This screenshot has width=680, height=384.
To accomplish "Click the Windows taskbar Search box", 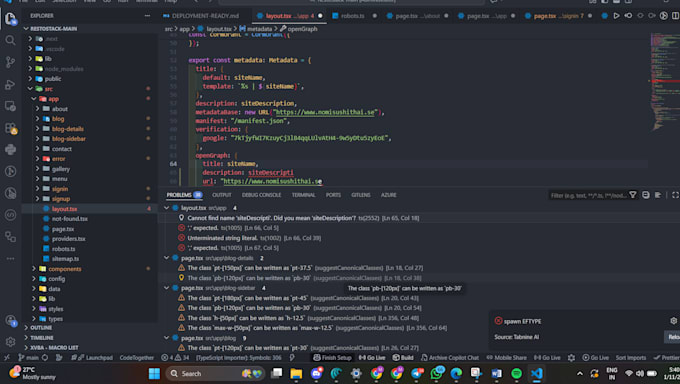I will click(x=216, y=373).
